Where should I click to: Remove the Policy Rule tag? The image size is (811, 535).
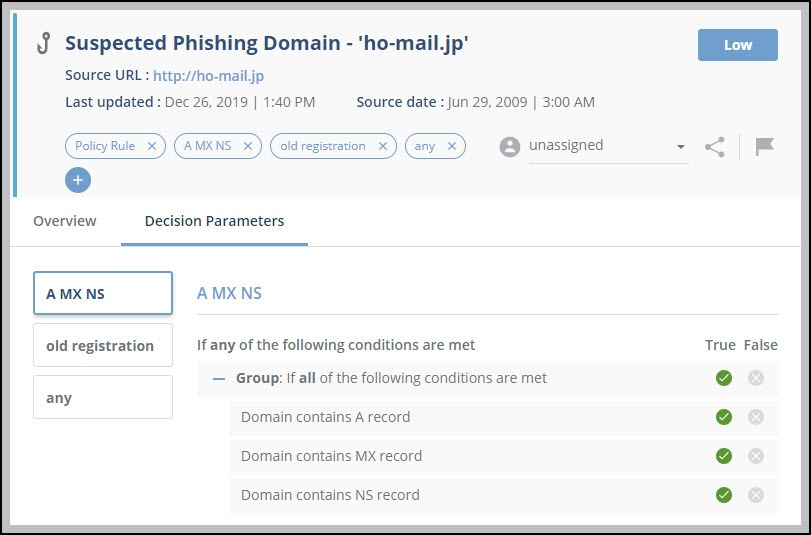pos(152,146)
